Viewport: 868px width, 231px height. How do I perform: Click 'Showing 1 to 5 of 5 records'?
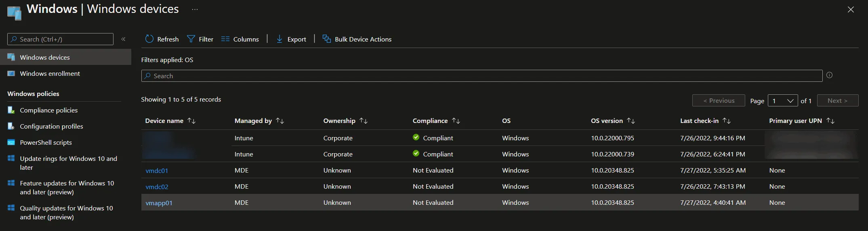(x=181, y=100)
